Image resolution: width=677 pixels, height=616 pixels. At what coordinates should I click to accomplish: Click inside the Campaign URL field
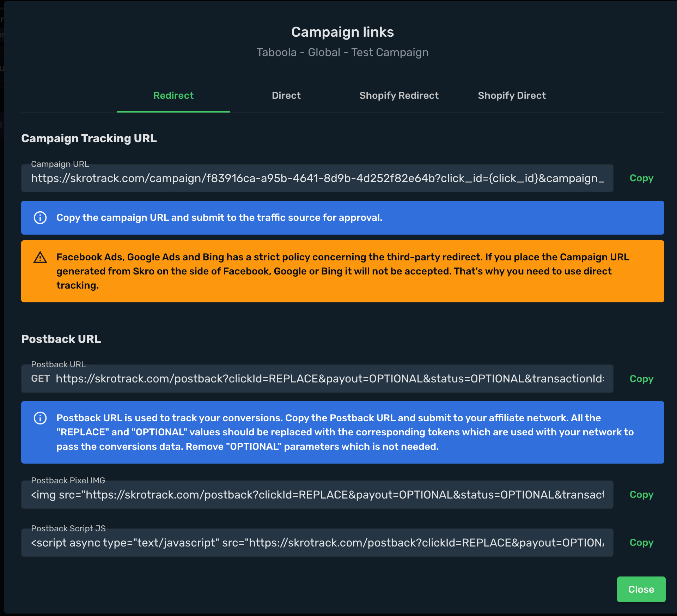[x=317, y=178]
